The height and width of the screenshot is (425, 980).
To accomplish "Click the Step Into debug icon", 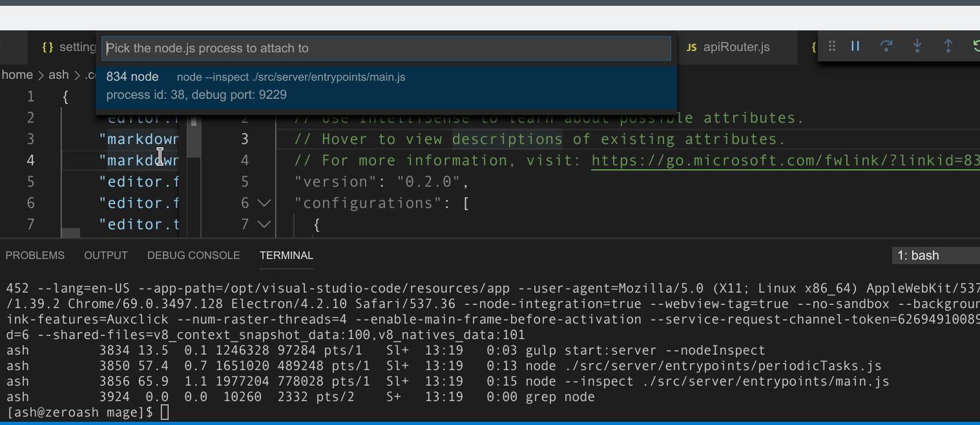I will click(917, 46).
